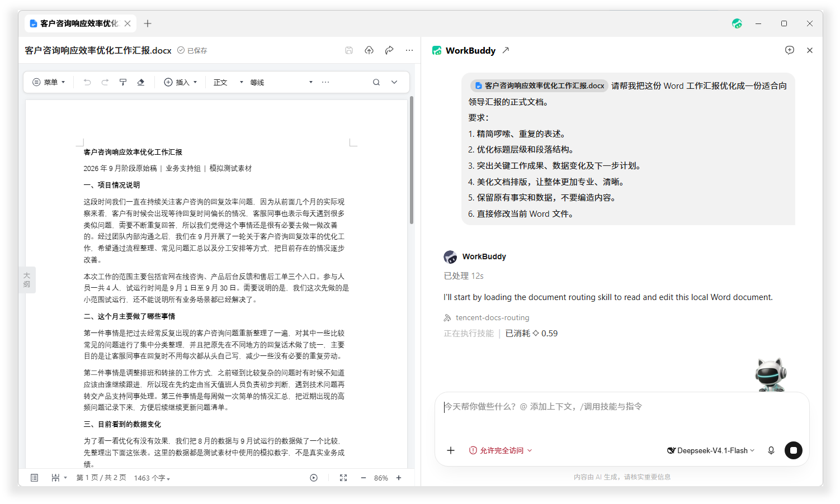
Task: Click the document vertical scrollbar
Action: pos(412,160)
